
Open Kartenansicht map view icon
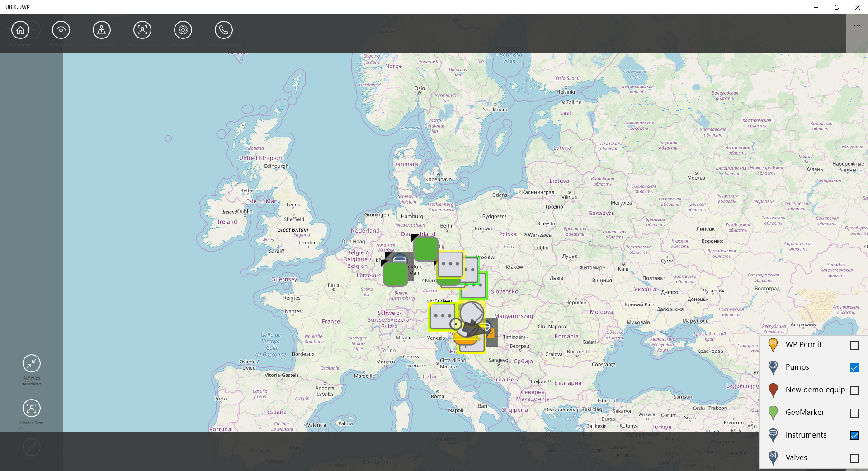(x=102, y=30)
